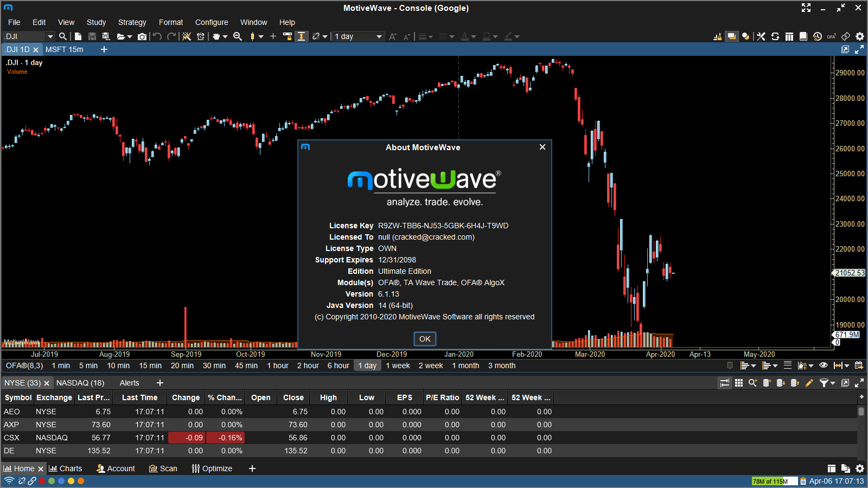
Task: Click the memory usage indicator 78M of 115M
Action: (774, 481)
